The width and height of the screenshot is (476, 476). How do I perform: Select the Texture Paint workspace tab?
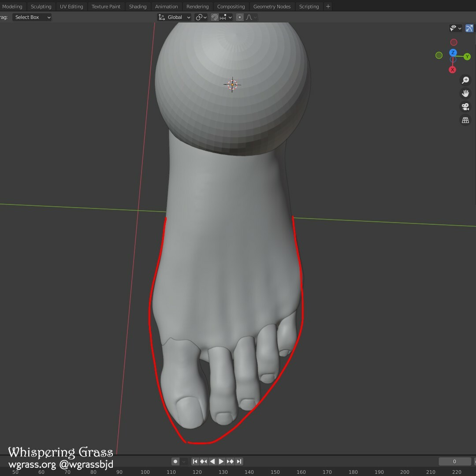coord(106,6)
